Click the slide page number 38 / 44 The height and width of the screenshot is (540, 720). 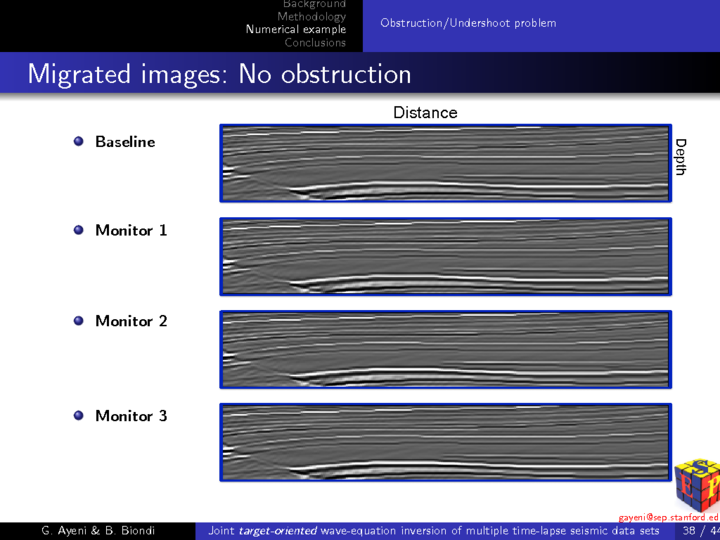click(x=699, y=531)
